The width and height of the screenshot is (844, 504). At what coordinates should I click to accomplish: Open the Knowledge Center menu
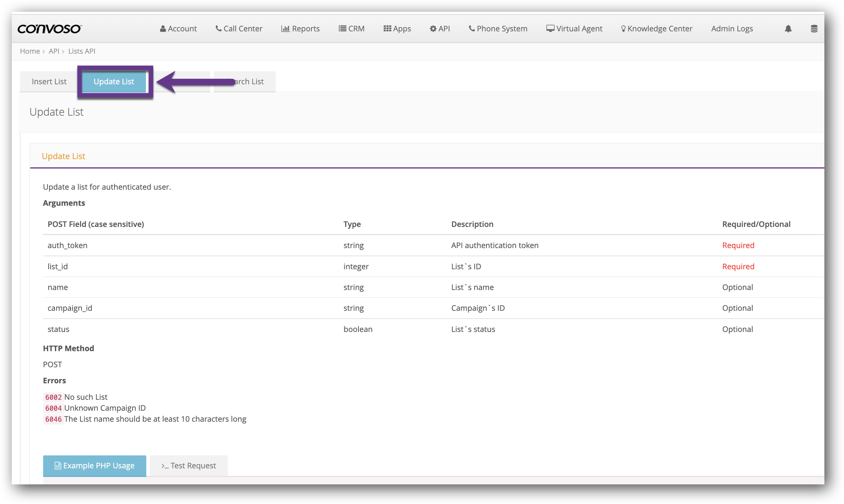coord(657,29)
